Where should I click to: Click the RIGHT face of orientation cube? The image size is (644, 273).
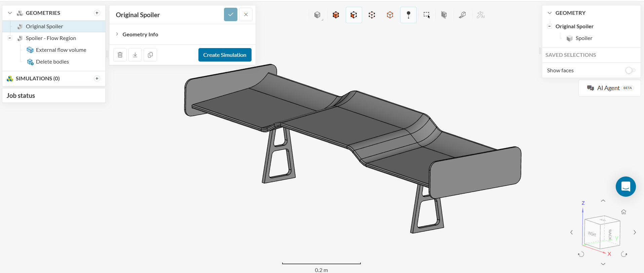592,234
